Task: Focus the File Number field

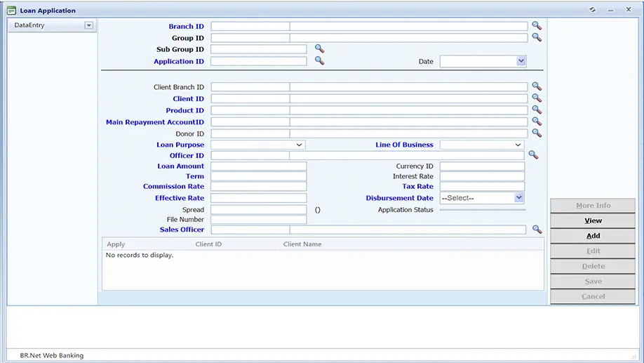Action: click(x=259, y=220)
